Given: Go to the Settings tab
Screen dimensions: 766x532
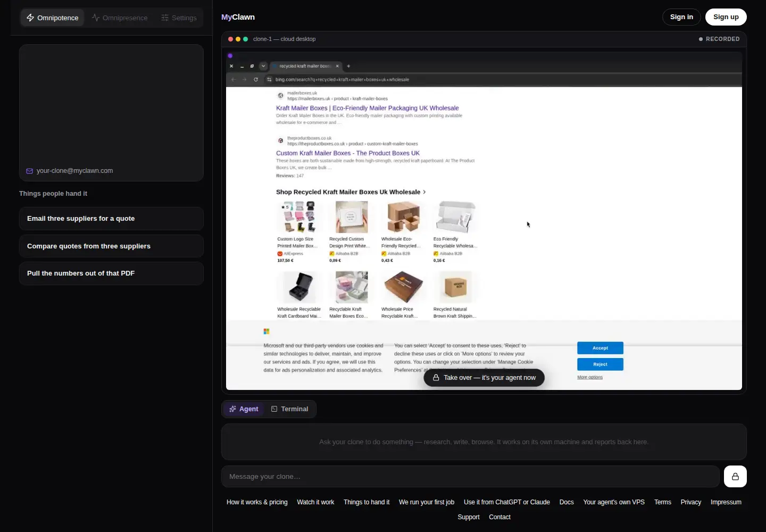Looking at the screenshot, I should pyautogui.click(x=179, y=18).
